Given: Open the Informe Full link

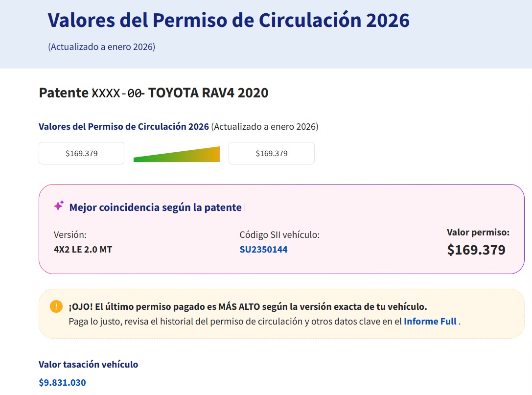Looking at the screenshot, I should coord(430,321).
